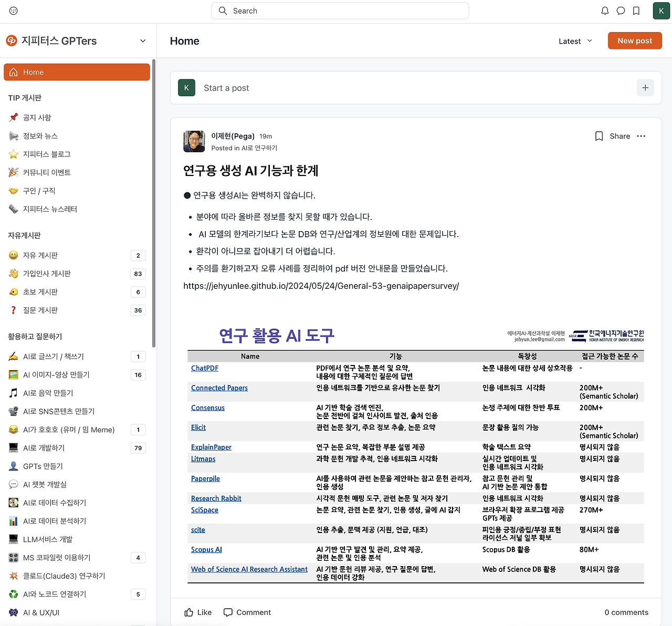The height and width of the screenshot is (626, 672).
Task: Click the question mark icon beside 질문 게시판
Action: pos(14,310)
